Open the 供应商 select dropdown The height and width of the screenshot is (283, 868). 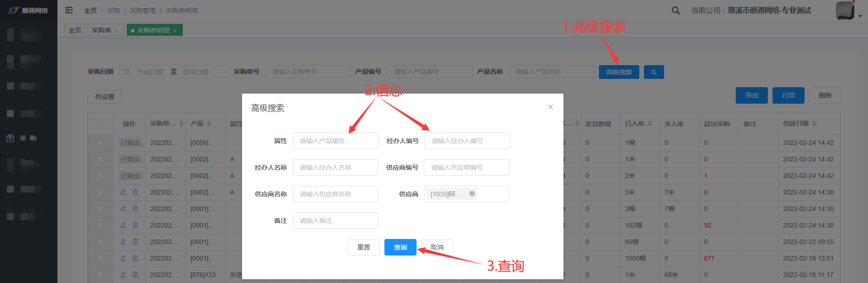pos(491,194)
